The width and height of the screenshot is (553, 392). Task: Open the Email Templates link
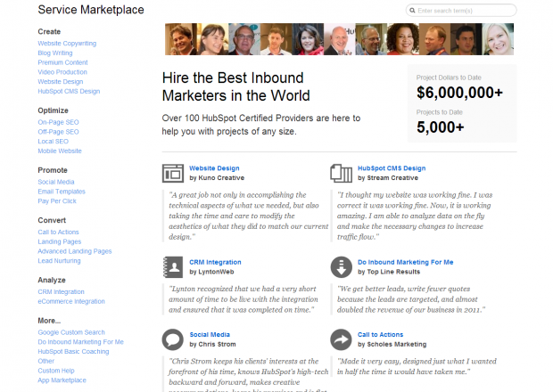[x=62, y=192]
